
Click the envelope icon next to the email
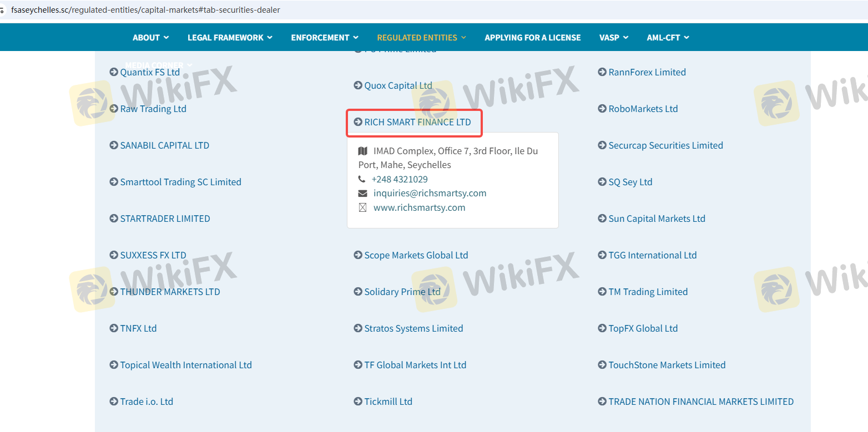(x=362, y=194)
